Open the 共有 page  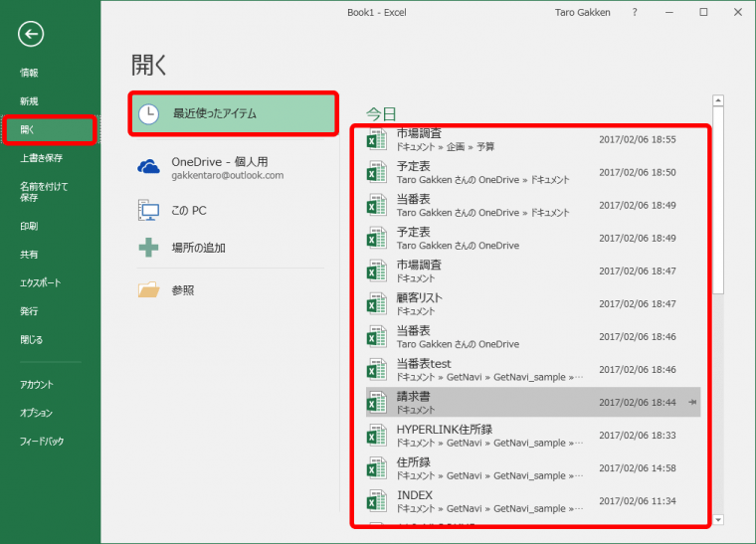coord(29,255)
